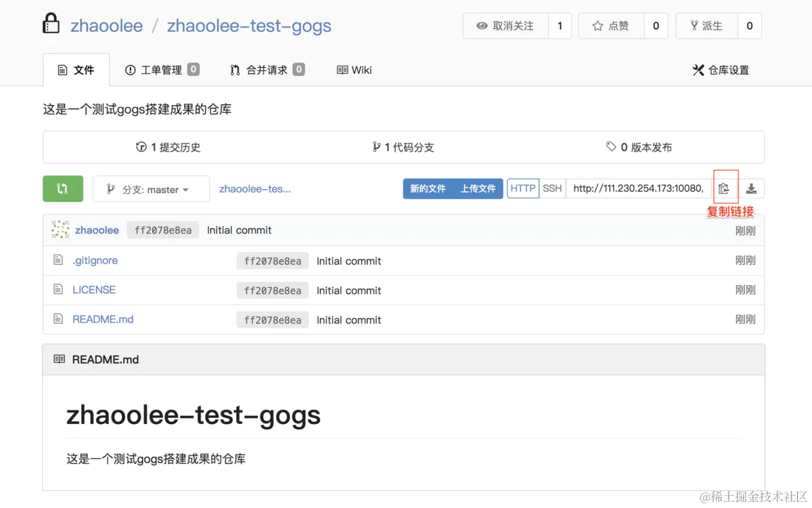This screenshot has height=508, width=812.
Task: Open 1 代码分支 branches list
Action: (403, 147)
